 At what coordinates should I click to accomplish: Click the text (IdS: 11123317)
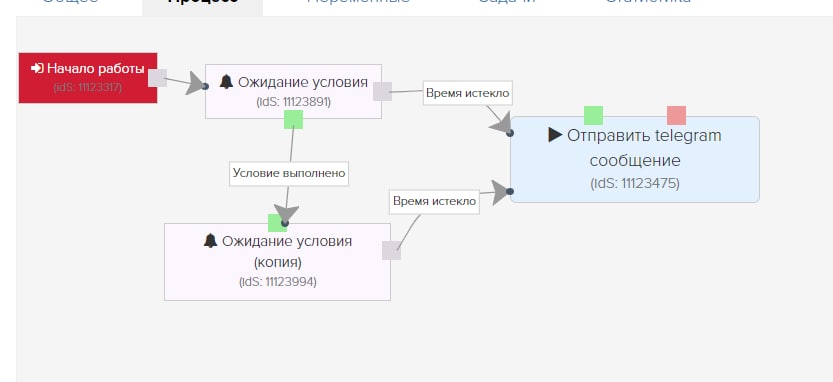[x=88, y=87]
